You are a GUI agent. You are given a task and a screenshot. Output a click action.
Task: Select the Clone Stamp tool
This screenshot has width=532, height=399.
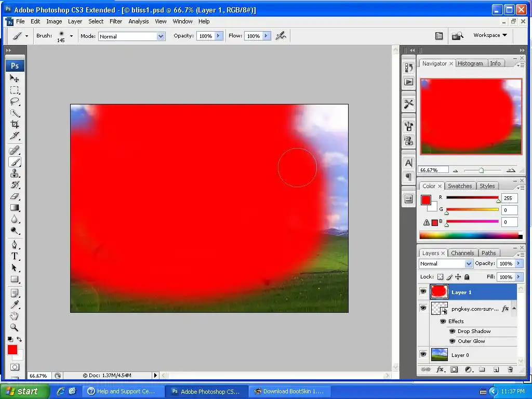[x=14, y=174]
